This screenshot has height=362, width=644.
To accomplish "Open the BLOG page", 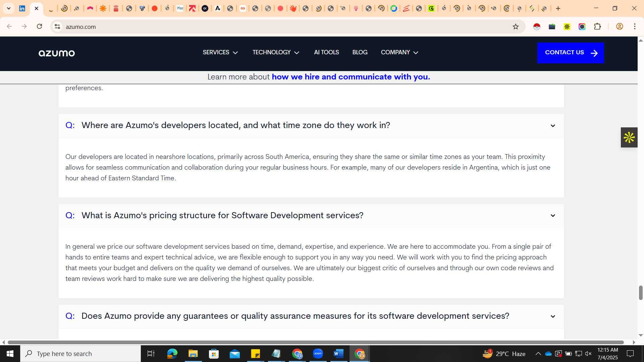I will 360,52.
